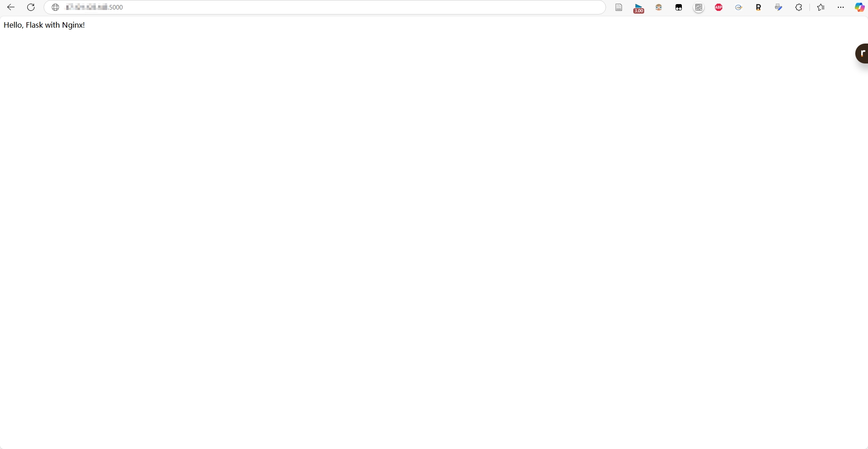Open the Favorites list
Screen dimensions: 868x449
point(821,7)
